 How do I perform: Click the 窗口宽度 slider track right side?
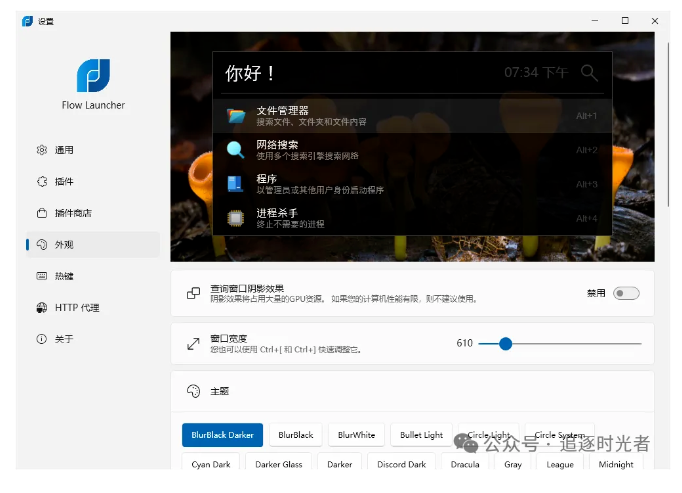coord(577,344)
